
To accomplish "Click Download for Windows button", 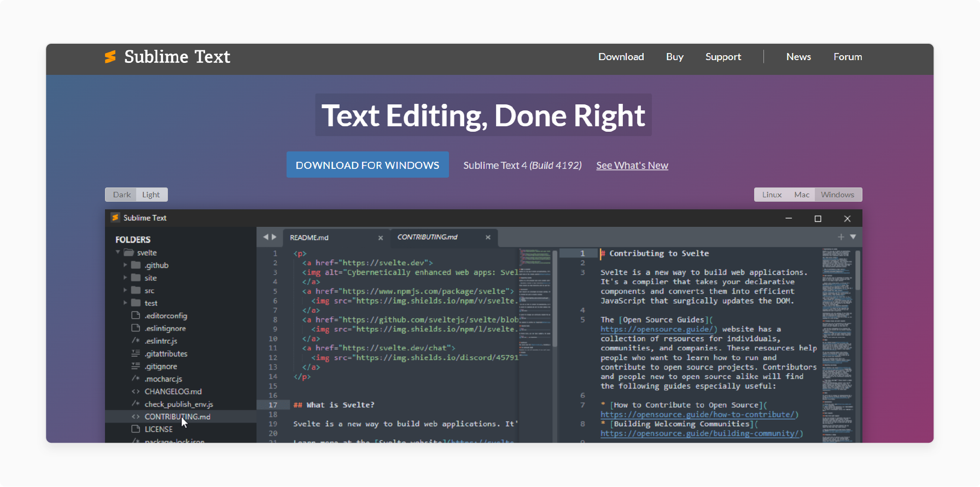I will 367,165.
